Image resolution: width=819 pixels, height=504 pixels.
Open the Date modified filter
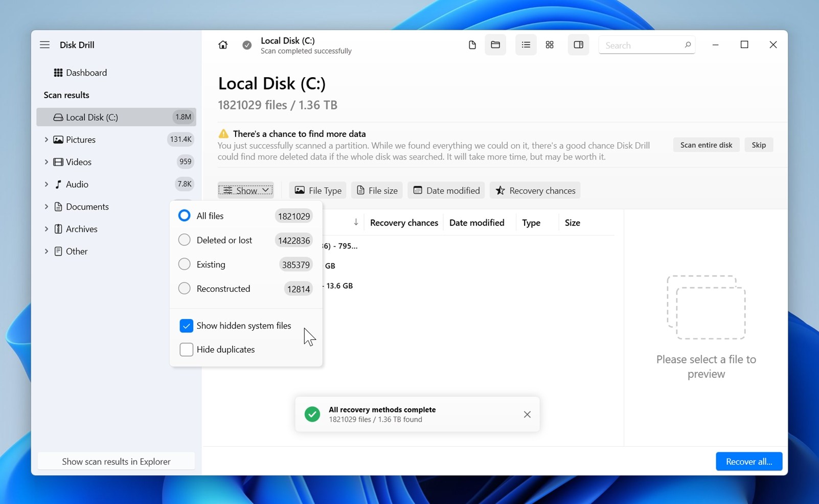(x=446, y=190)
